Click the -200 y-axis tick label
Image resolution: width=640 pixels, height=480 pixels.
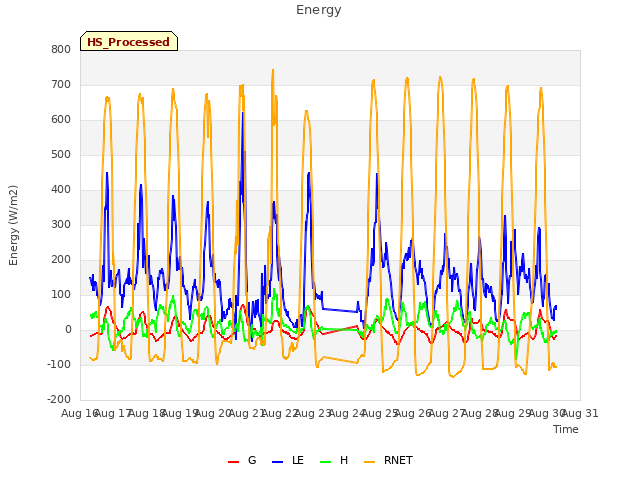59,400
